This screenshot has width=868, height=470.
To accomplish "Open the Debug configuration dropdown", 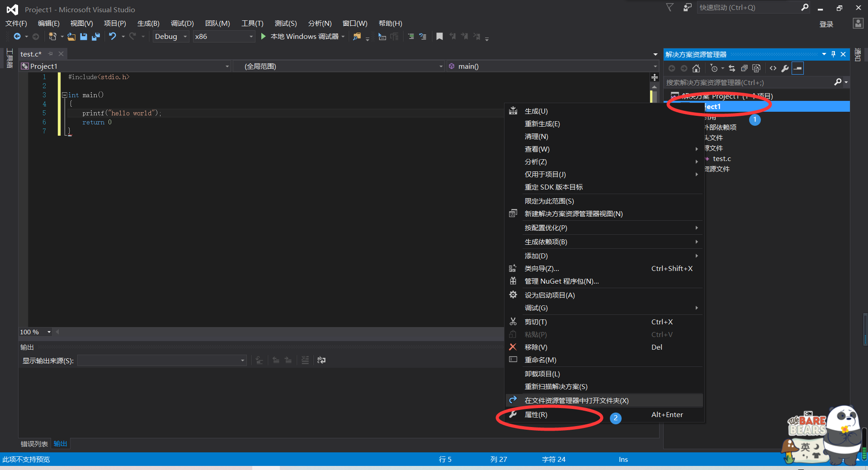I will click(x=170, y=37).
